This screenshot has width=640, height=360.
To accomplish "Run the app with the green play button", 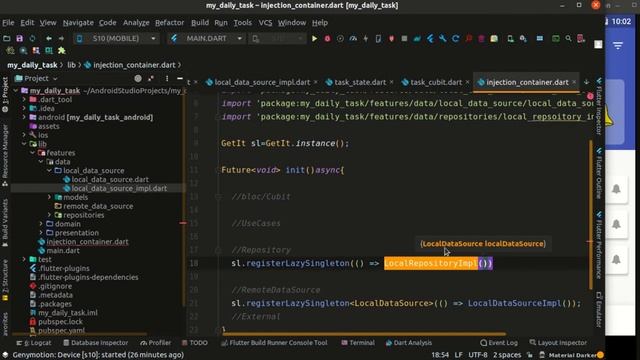I will (x=314, y=38).
